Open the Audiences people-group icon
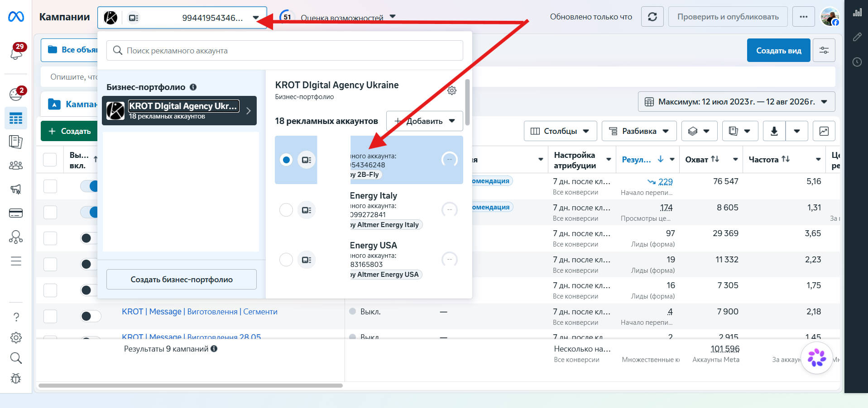Image resolution: width=868 pixels, height=408 pixels. [16, 166]
